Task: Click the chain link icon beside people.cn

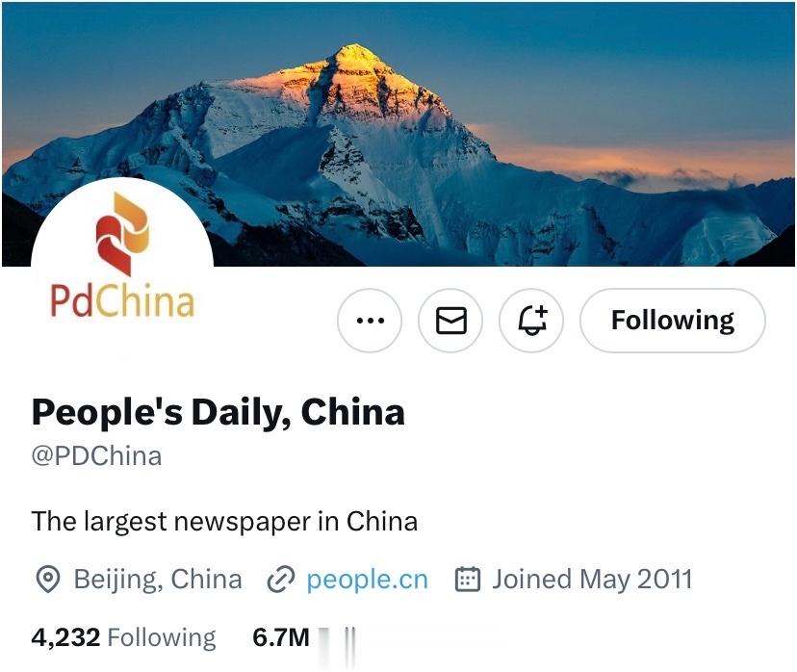Action: point(281,580)
